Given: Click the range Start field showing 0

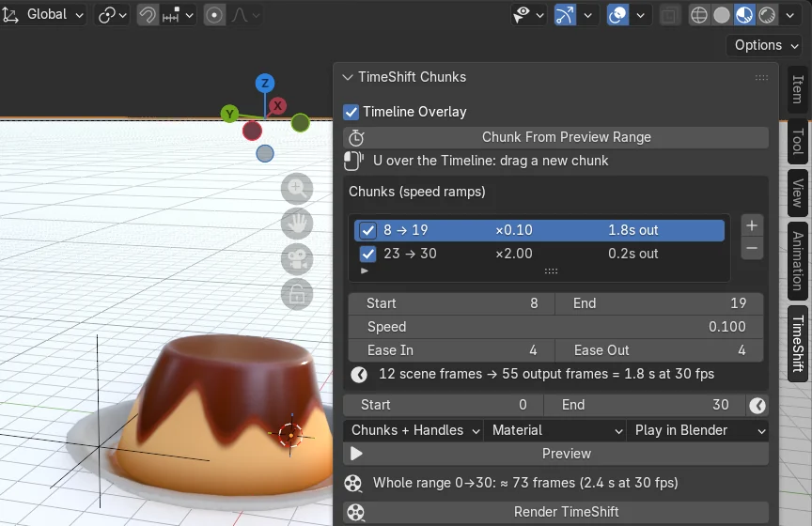Looking at the screenshot, I should (x=444, y=405).
